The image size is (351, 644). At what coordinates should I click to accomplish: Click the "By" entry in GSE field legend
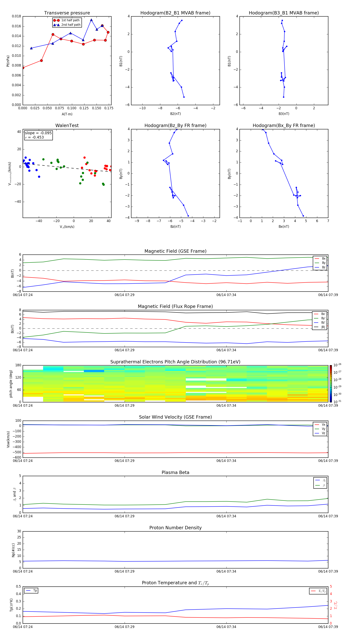(x=320, y=263)
